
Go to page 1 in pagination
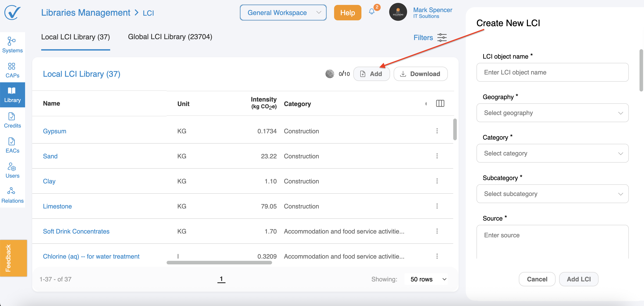point(221,279)
